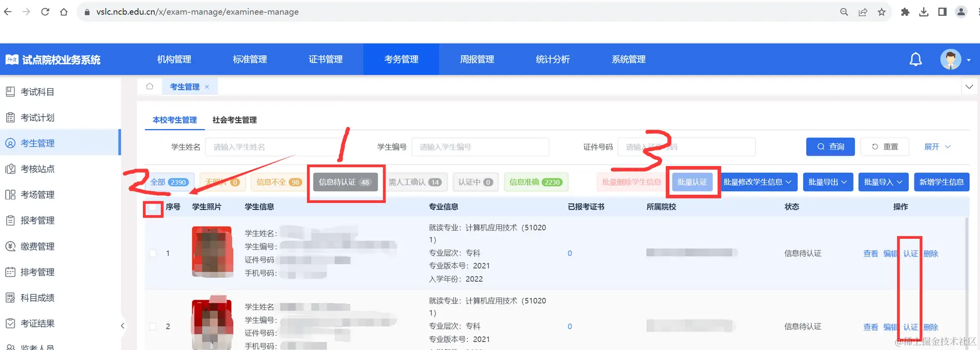Viewport: 980px width, 350px height.
Task: Click the home icon tab
Action: (x=150, y=86)
